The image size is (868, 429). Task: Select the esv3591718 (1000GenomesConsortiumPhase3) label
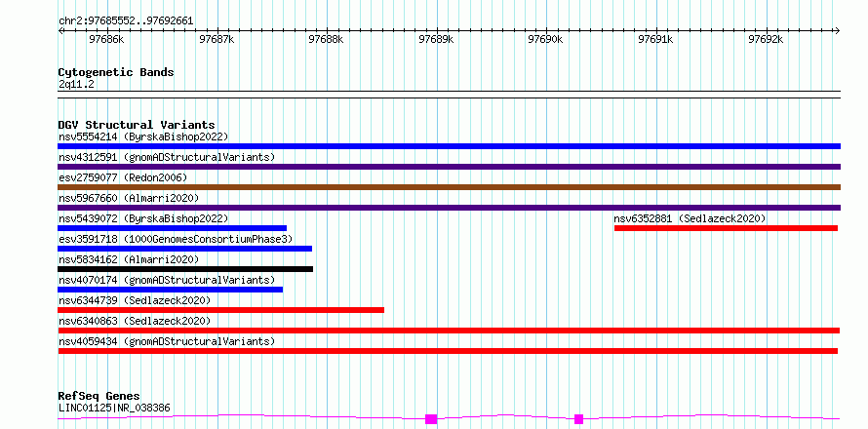tap(176, 239)
